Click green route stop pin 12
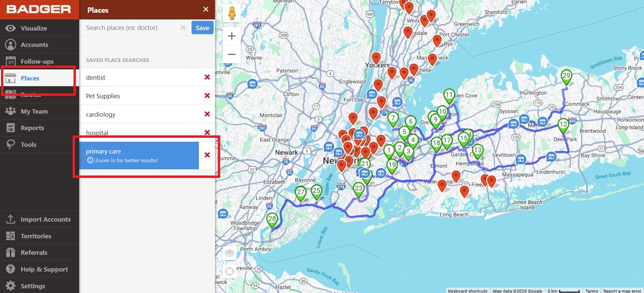The width and height of the screenshot is (644, 293). click(563, 126)
